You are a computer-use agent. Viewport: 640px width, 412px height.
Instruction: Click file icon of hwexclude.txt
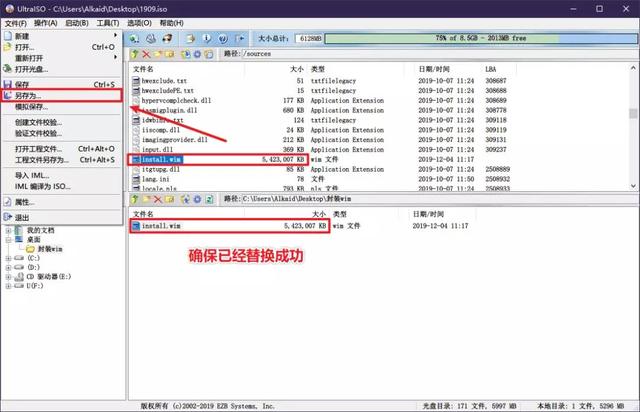[x=136, y=81]
